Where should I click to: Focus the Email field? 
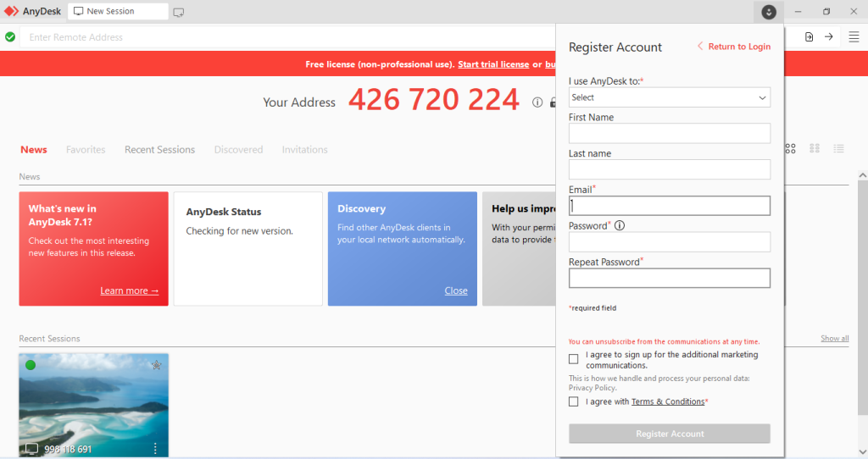click(x=670, y=206)
